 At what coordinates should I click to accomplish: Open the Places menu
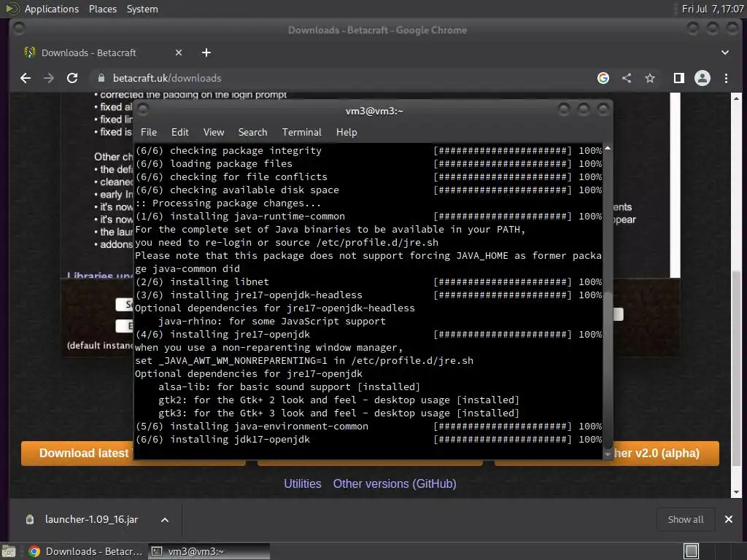[102, 9]
